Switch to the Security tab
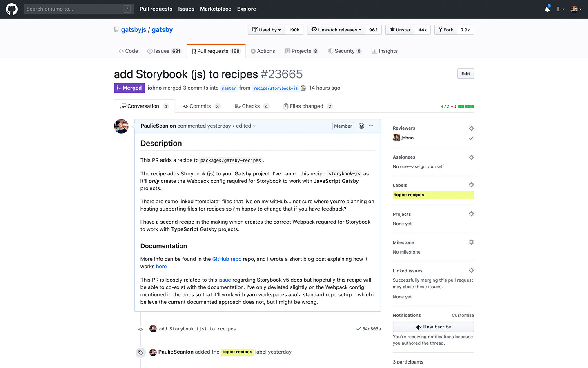Screen dimensions: 588x368 click(345, 51)
